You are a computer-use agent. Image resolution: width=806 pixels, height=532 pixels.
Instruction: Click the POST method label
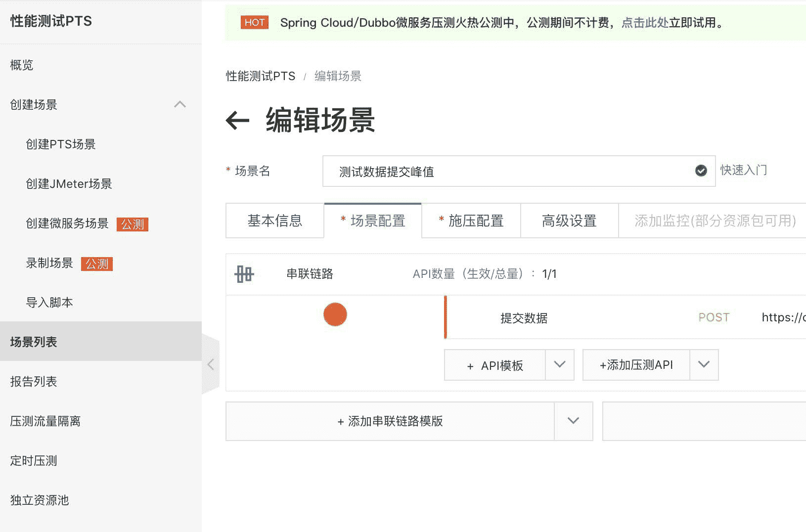click(x=714, y=317)
